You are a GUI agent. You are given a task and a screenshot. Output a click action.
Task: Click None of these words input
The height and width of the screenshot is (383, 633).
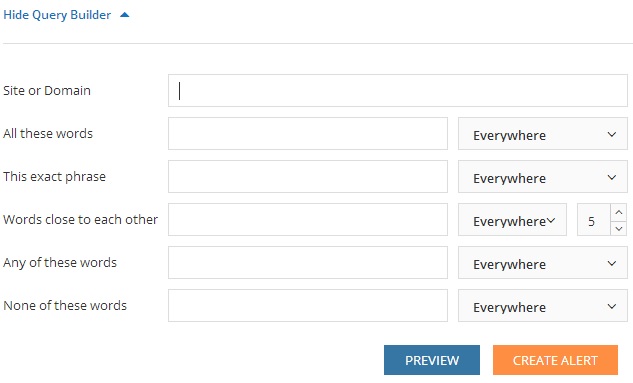(x=308, y=306)
